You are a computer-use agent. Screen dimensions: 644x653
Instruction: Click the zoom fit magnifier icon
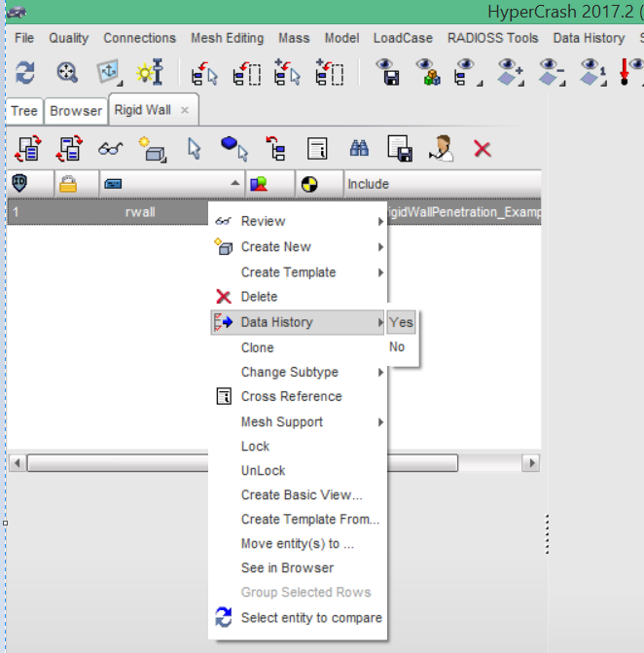coord(66,72)
